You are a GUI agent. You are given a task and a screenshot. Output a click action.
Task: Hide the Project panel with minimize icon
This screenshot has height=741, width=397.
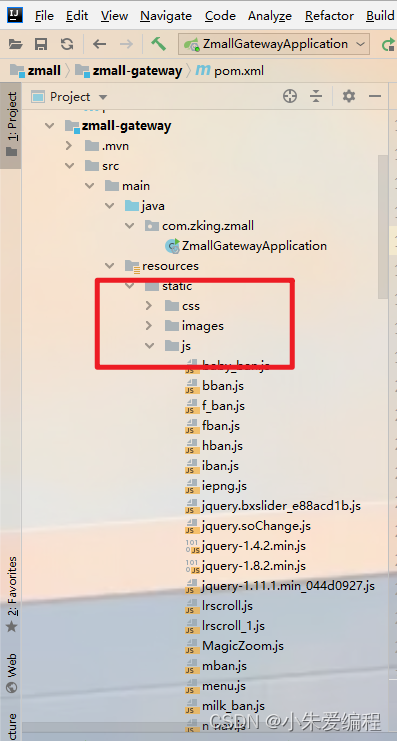tap(375, 96)
